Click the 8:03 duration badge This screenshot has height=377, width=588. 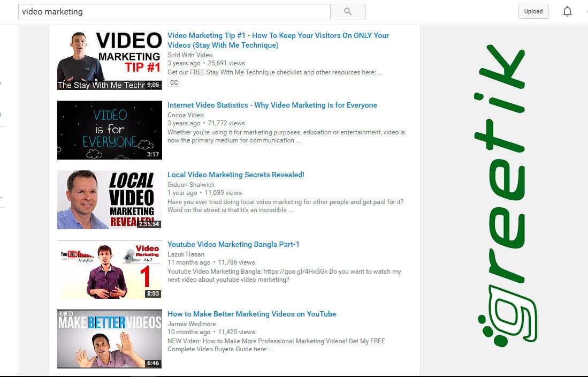click(153, 293)
